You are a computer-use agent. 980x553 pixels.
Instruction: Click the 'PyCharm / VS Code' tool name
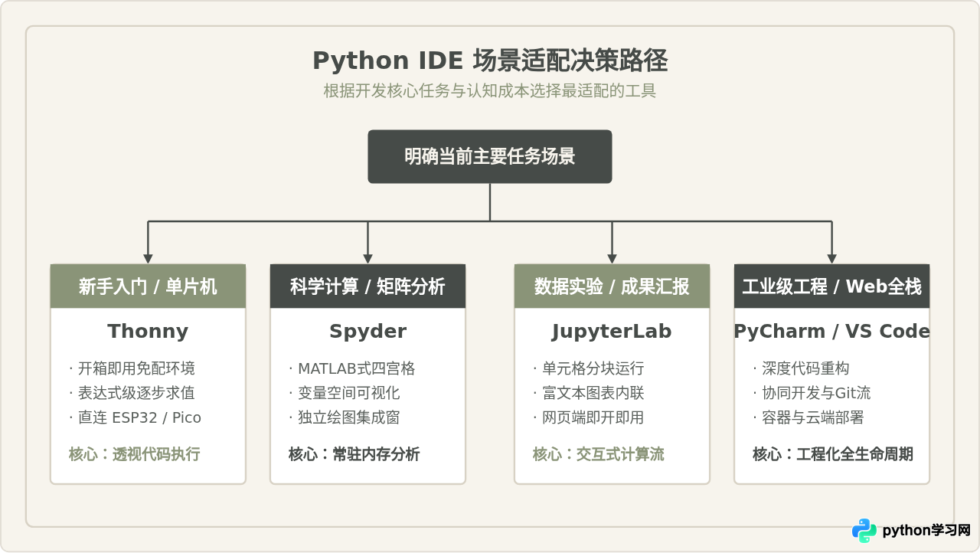(x=831, y=331)
